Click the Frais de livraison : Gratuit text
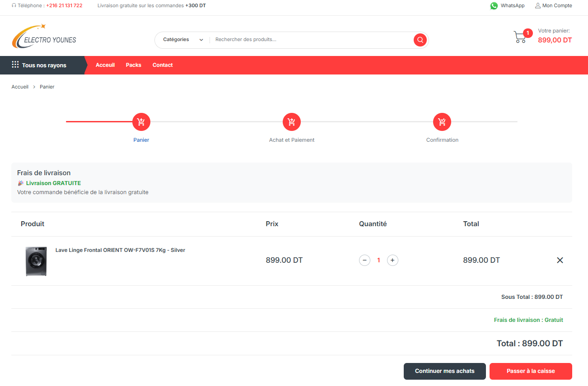This screenshot has width=588, height=386. pos(528,320)
